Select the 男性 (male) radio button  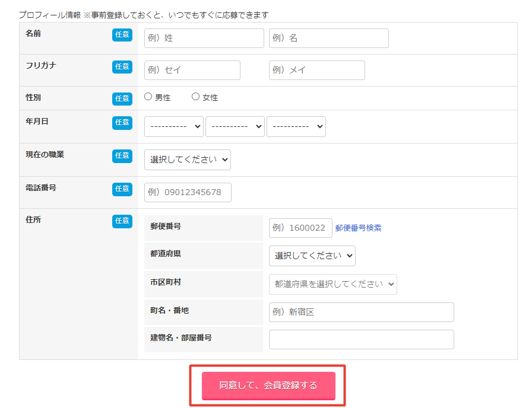pyautogui.click(x=148, y=96)
